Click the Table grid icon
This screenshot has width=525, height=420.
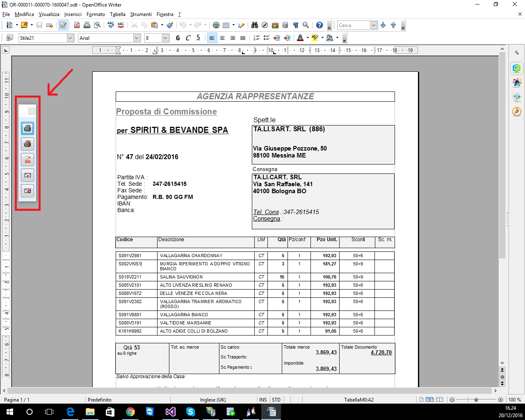pyautogui.click(x=226, y=25)
